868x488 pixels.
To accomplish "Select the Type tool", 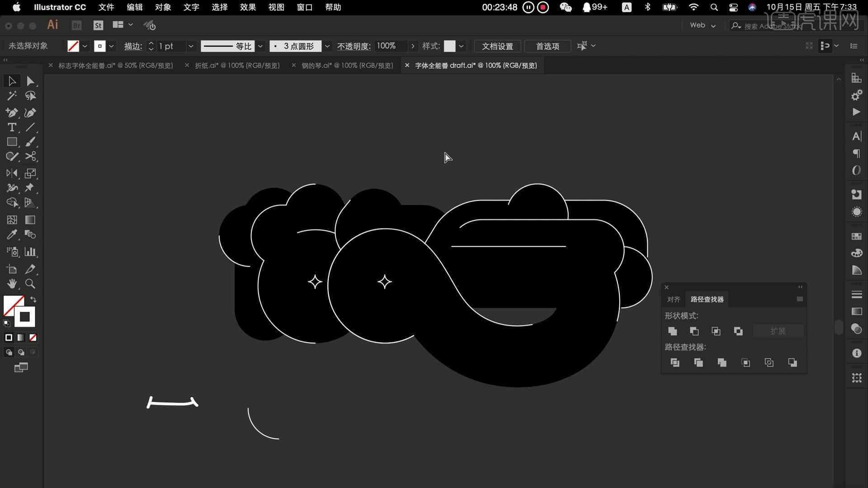I will (12, 127).
